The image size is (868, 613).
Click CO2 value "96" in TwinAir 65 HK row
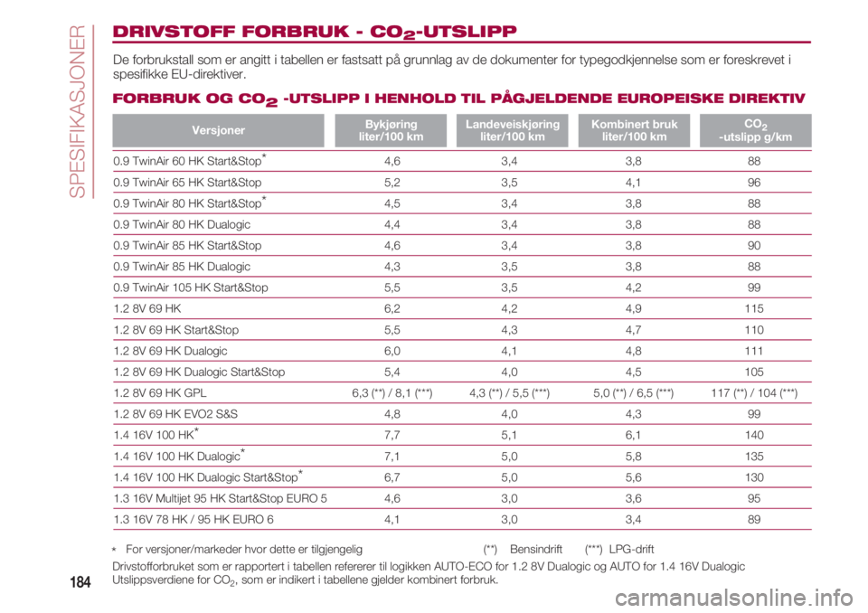(x=754, y=183)
